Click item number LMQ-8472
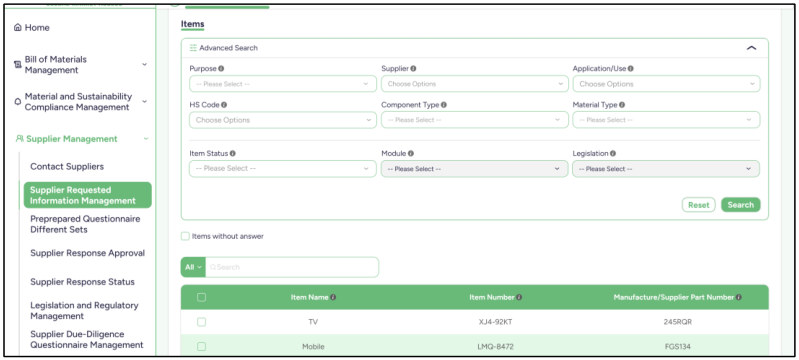799x360 pixels. pyautogui.click(x=495, y=347)
